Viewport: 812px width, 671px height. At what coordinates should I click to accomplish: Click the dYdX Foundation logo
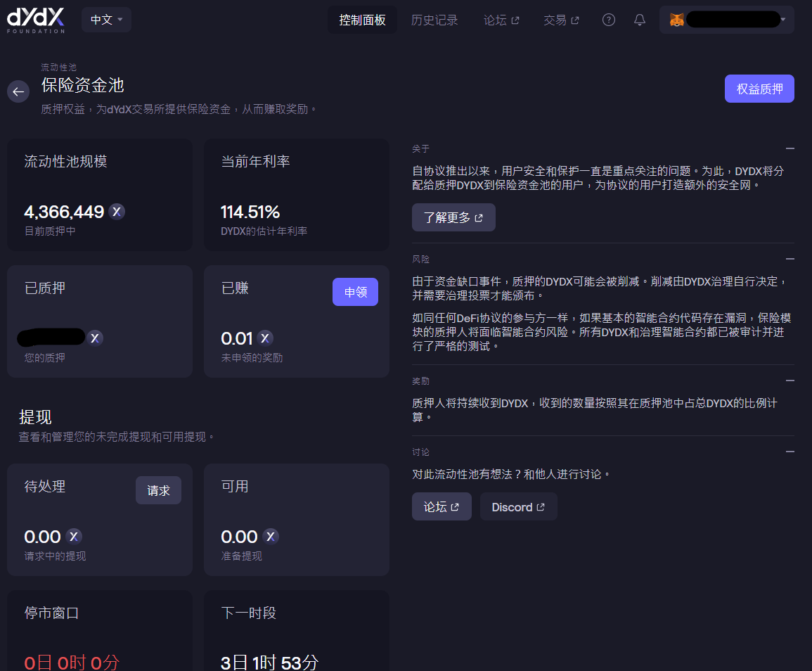[36, 20]
